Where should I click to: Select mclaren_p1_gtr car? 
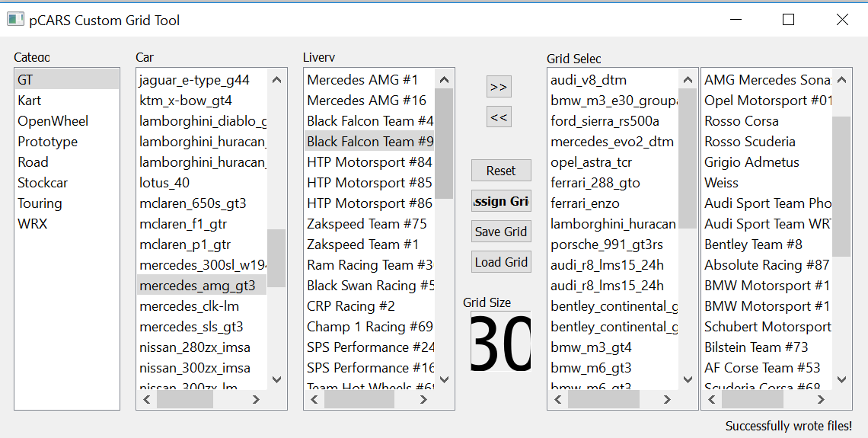(202, 245)
